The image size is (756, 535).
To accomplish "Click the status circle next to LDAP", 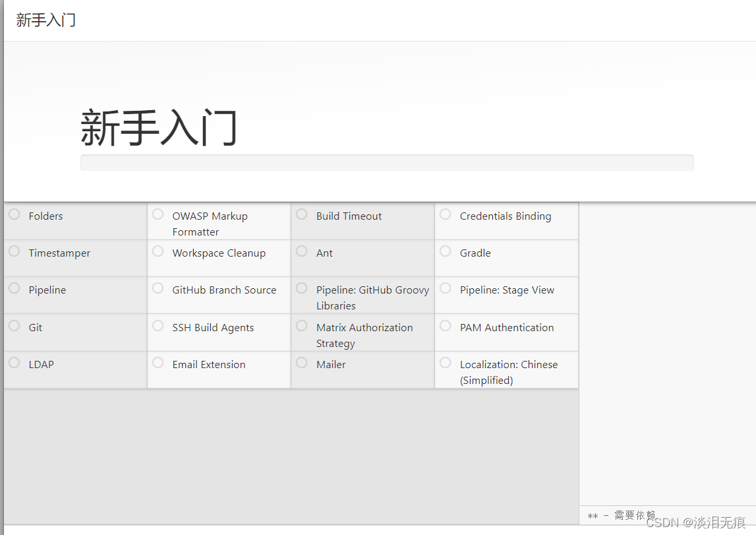I will tap(15, 362).
